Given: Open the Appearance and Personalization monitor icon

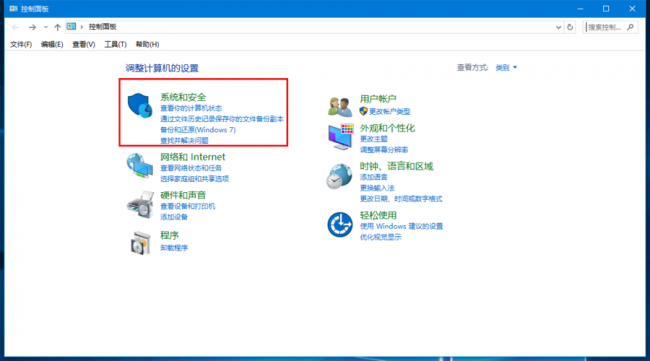Looking at the screenshot, I should pos(340,137).
